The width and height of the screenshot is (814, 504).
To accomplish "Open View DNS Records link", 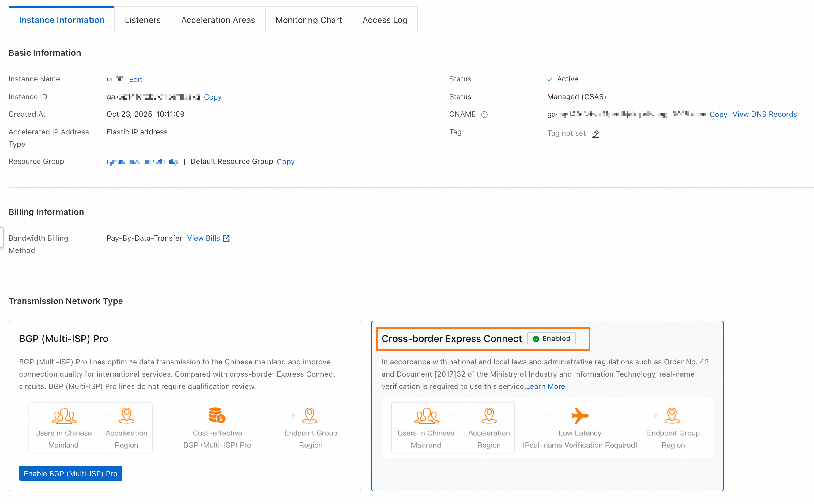I will pos(764,114).
